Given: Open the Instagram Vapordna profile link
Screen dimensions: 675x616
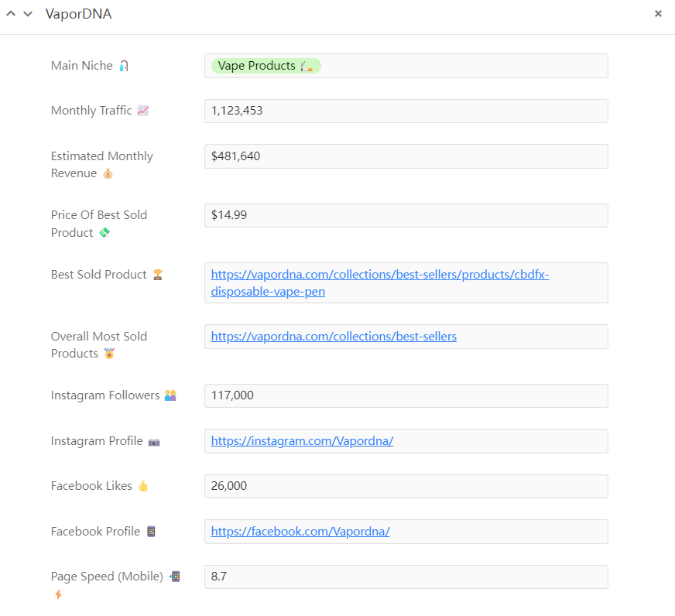Looking at the screenshot, I should coord(302,441).
